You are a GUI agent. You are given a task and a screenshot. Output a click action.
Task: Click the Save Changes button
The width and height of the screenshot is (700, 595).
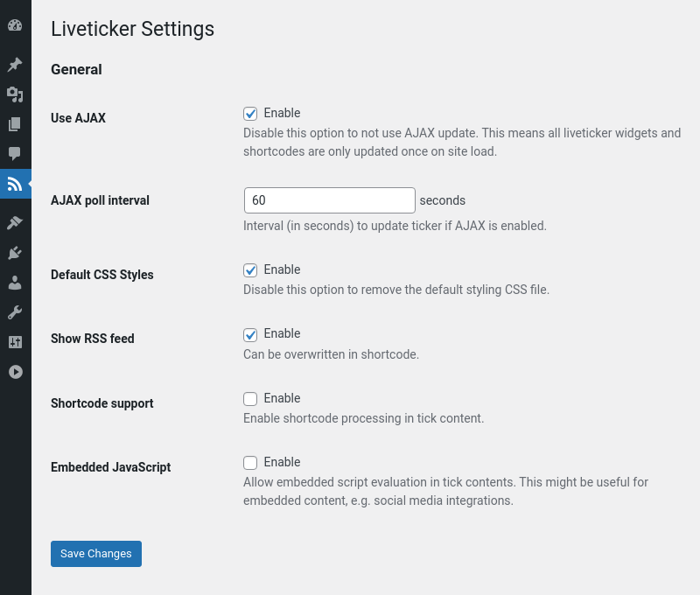pyautogui.click(x=96, y=554)
